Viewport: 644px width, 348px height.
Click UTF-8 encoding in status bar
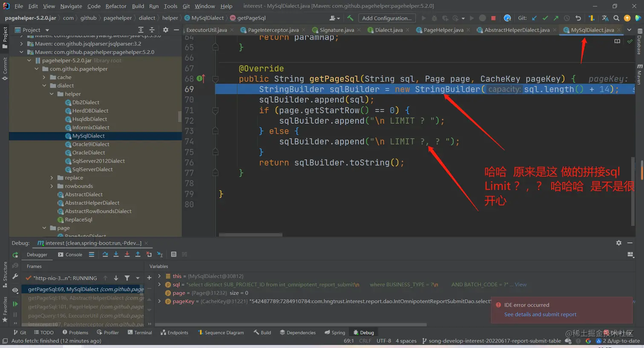click(383, 341)
